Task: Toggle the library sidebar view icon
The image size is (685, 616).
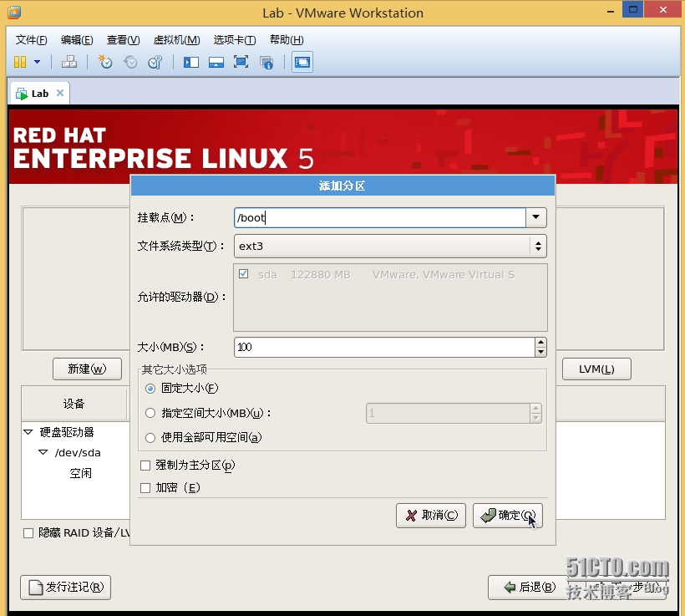Action: [191, 62]
